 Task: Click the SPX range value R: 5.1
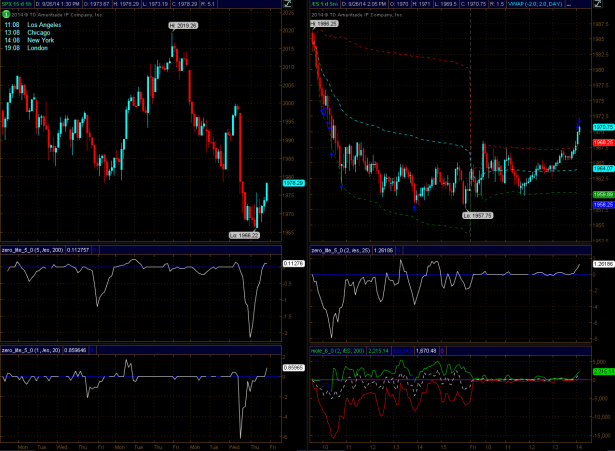[x=208, y=4]
